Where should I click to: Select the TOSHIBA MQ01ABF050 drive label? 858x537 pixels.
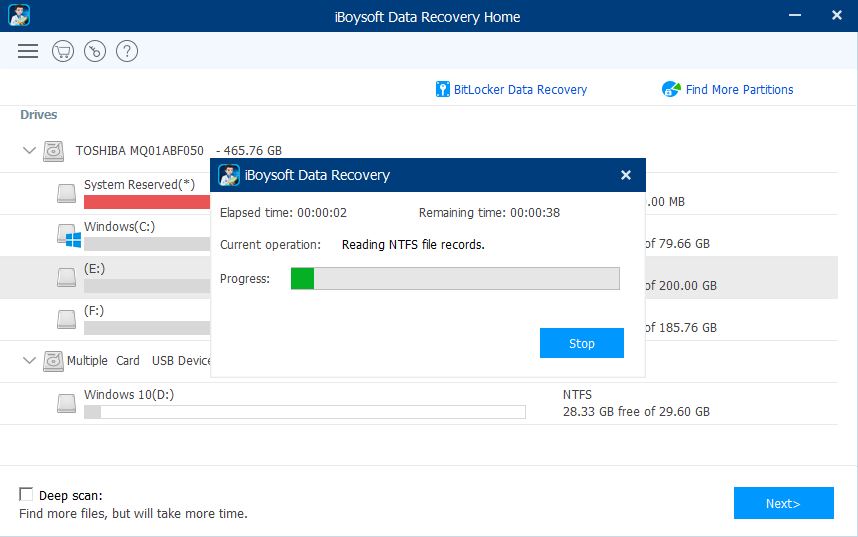point(140,151)
